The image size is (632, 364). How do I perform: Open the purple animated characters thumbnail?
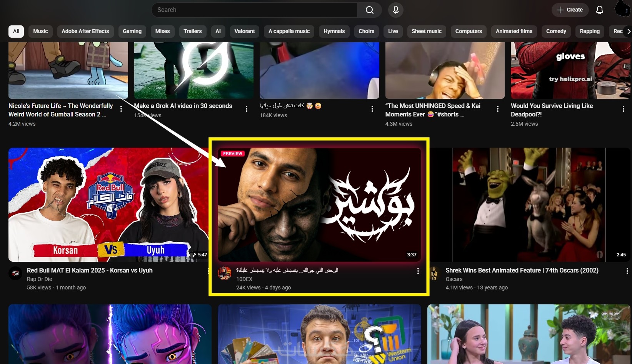110,334
